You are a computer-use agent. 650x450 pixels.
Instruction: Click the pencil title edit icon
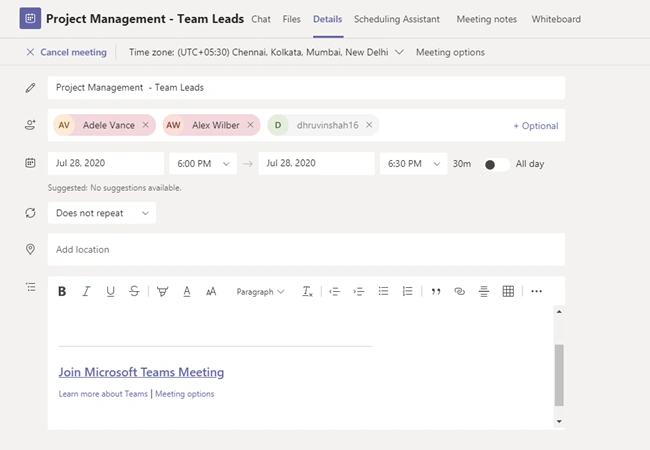[x=30, y=88]
